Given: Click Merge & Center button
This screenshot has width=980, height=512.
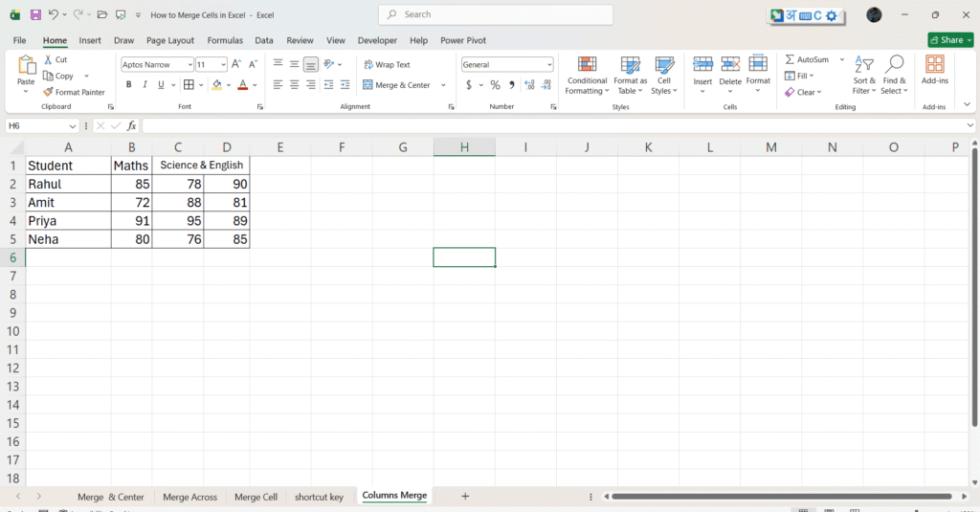Looking at the screenshot, I should [x=396, y=85].
